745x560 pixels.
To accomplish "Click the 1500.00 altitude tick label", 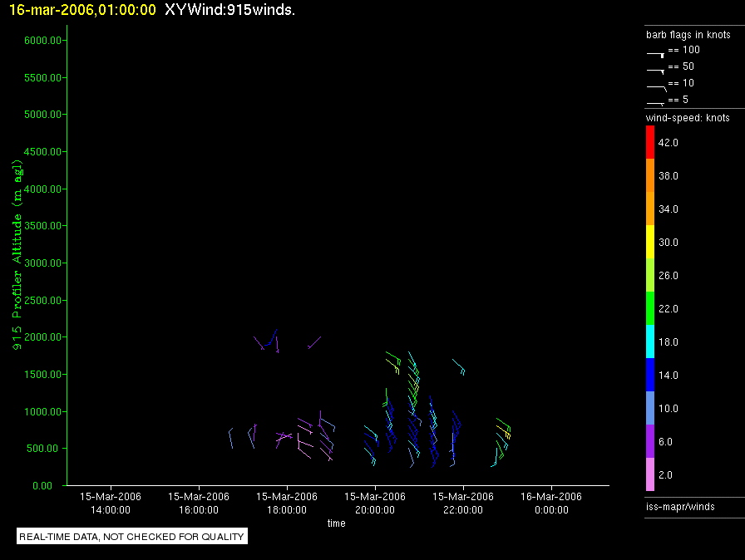I will (42, 375).
